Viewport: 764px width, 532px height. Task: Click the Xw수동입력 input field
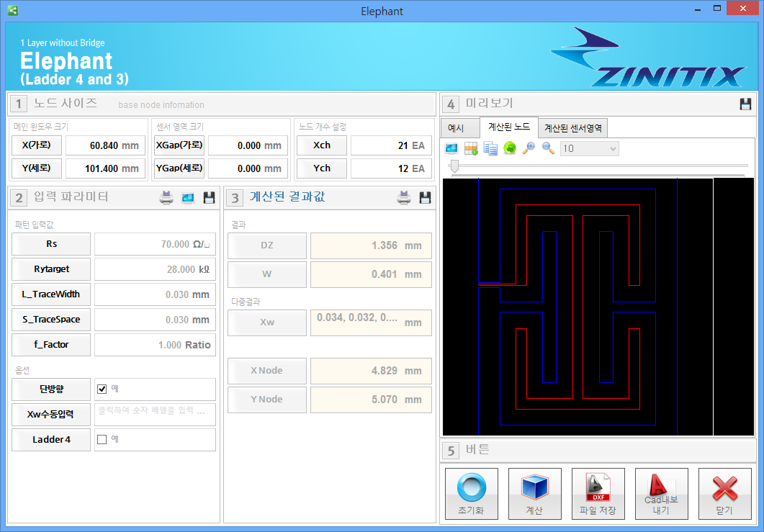point(155,414)
